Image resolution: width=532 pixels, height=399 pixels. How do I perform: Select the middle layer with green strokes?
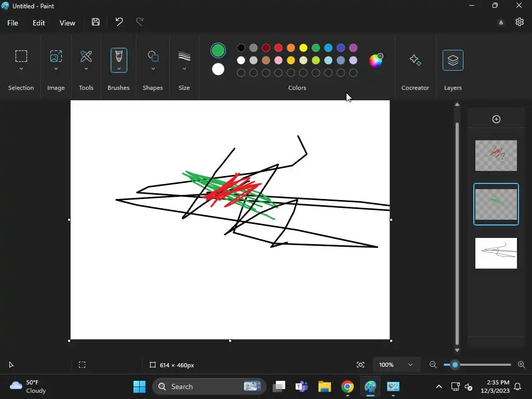496,204
